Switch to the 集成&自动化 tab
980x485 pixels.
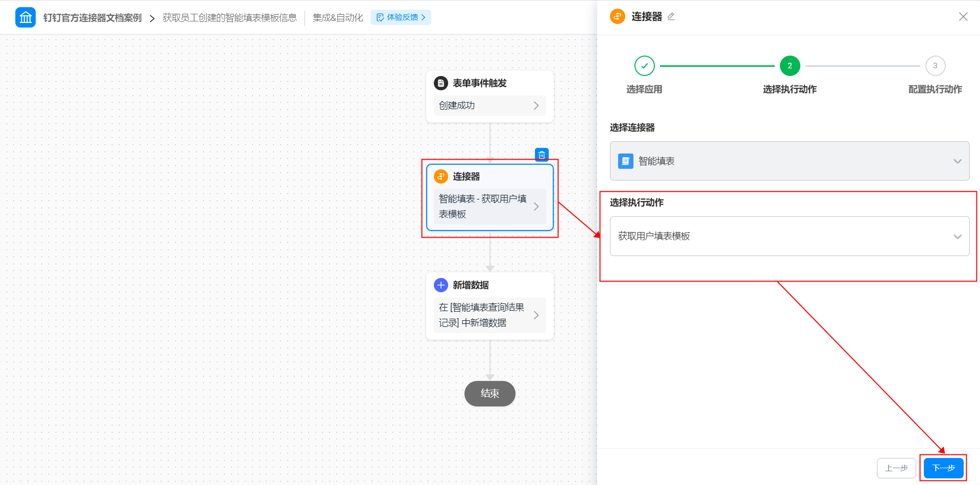338,18
